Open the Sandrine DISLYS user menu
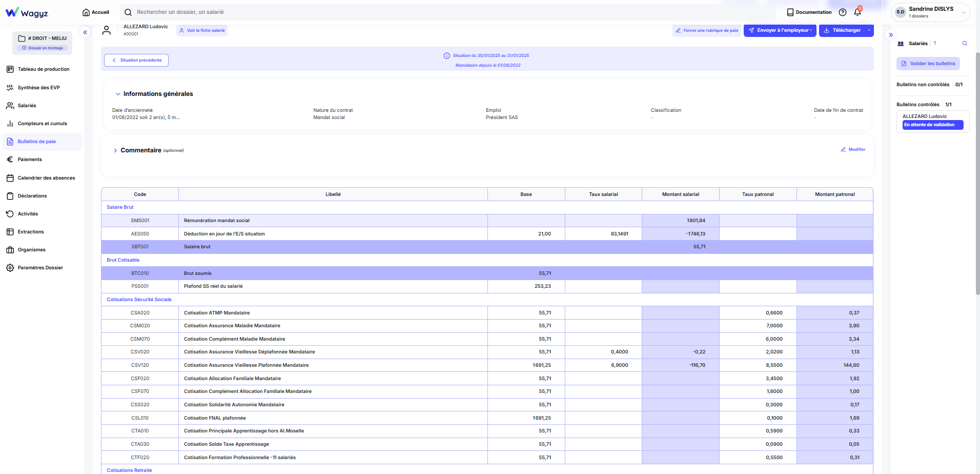The width and height of the screenshot is (980, 474). pos(930,12)
